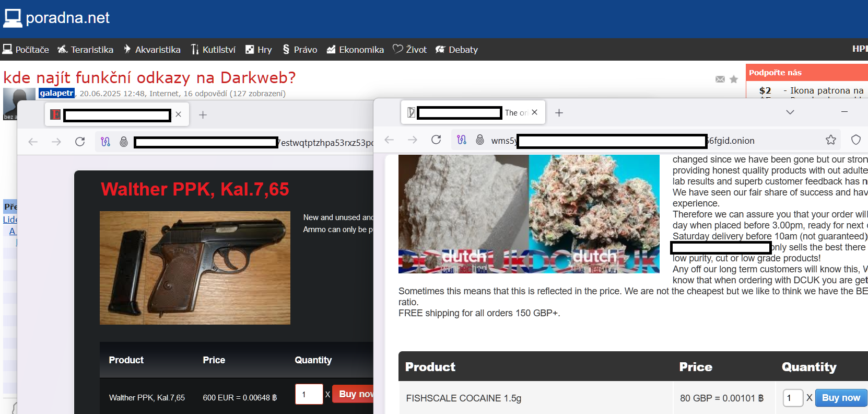This screenshot has height=414, width=868.
Task: Bookmark the page with the star icon
Action: click(x=831, y=140)
